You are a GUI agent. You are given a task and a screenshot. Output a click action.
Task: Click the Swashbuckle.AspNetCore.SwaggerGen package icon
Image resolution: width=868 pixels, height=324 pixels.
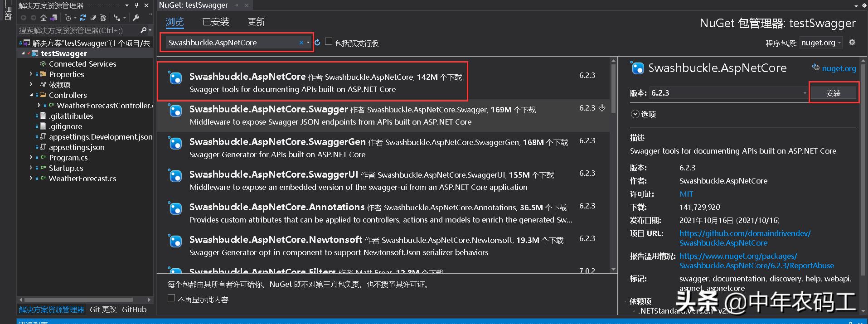(175, 143)
